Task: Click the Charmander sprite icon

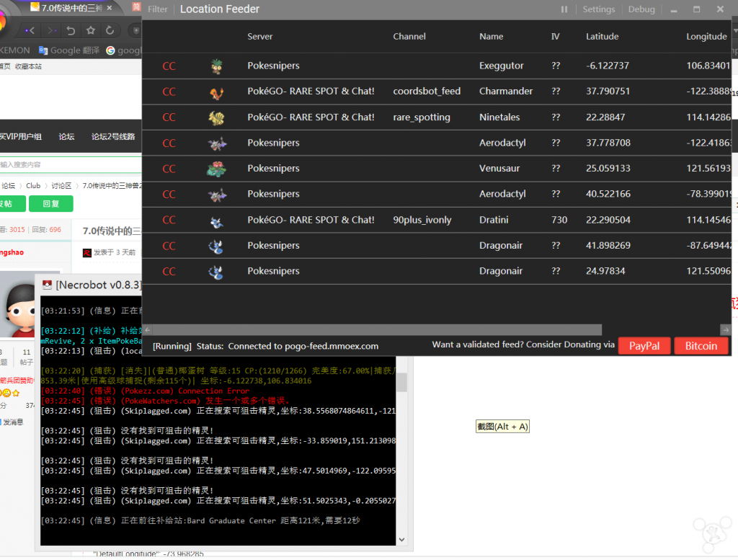Action: 216,92
